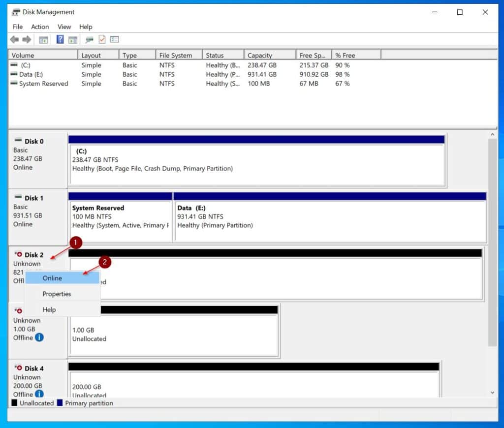This screenshot has width=504, height=428.
Task: Sort by the Type column header
Action: click(137, 55)
